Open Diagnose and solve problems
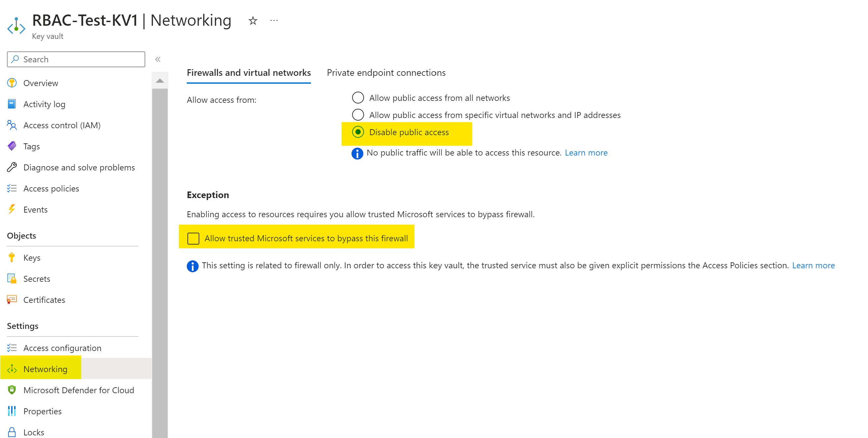This screenshot has width=868, height=438. point(79,167)
